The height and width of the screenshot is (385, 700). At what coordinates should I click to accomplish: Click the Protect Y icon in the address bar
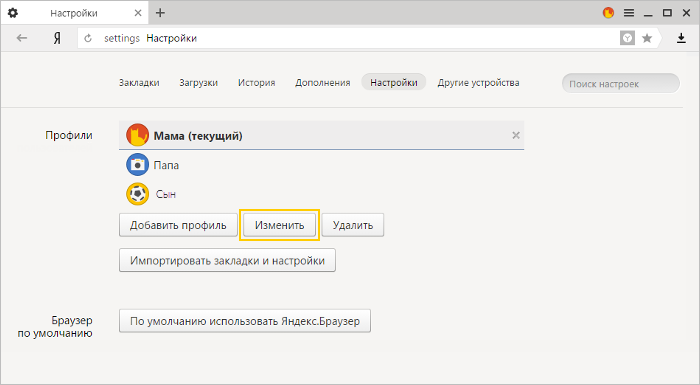click(x=627, y=38)
